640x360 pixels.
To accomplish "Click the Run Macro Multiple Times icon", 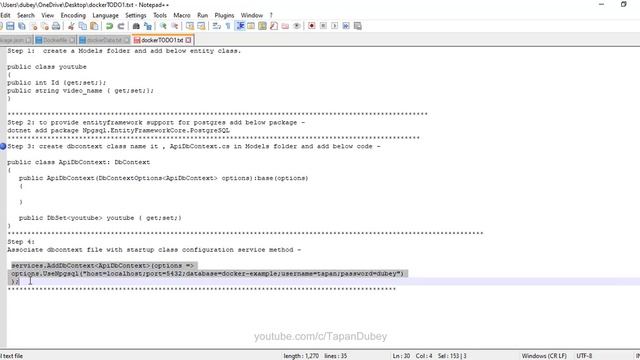I will 346,26.
